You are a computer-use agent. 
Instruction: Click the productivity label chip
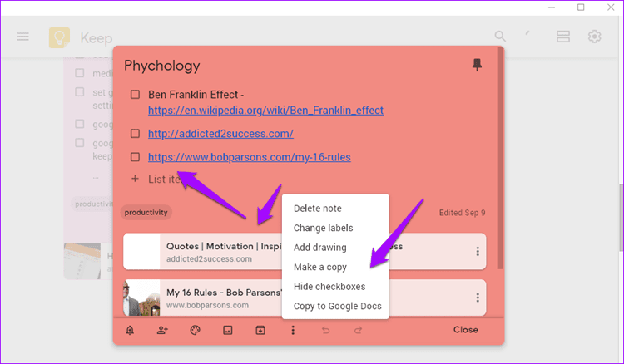[146, 213]
